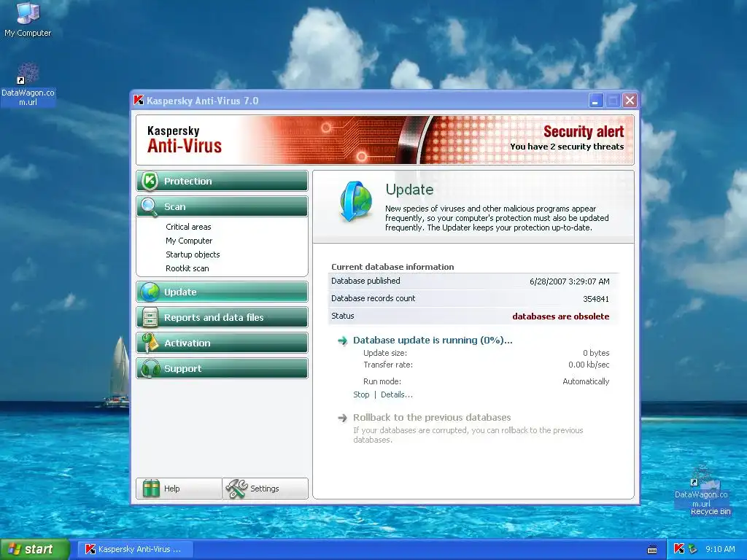The image size is (747, 560).
Task: Click the taskbar clock 9:10 AM
Action: click(x=720, y=549)
